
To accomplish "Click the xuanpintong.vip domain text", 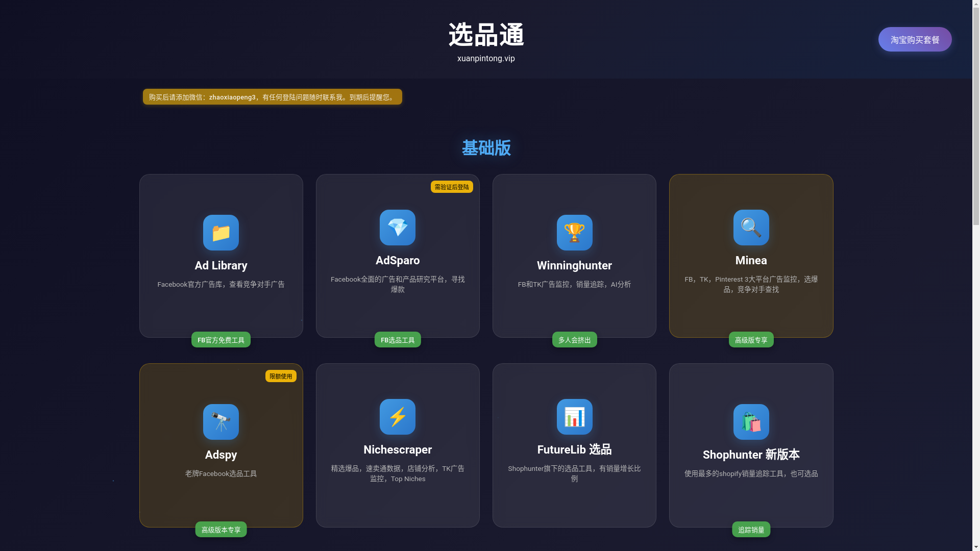I will [486, 59].
